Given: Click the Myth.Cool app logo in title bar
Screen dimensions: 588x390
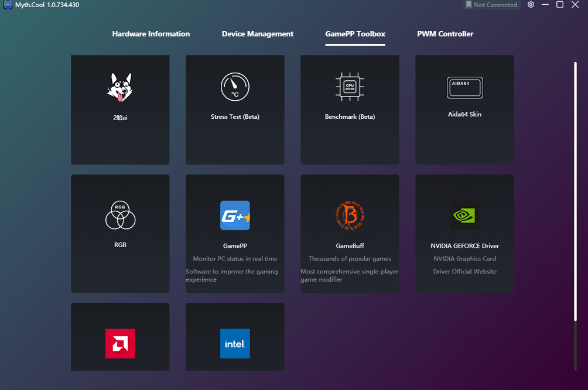Looking at the screenshot, I should [8, 5].
